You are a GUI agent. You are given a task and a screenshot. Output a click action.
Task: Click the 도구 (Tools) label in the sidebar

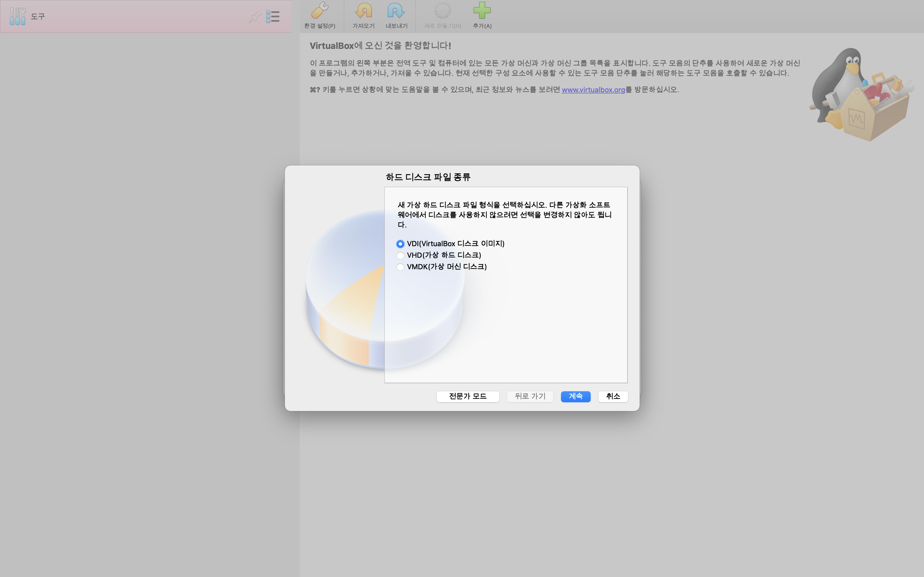(38, 16)
